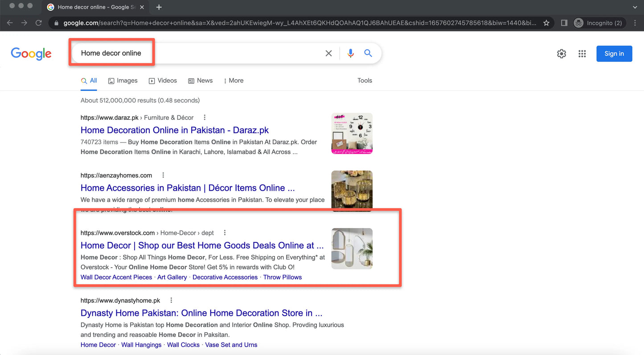Click the Sign in button
644x355 pixels.
pos(614,53)
